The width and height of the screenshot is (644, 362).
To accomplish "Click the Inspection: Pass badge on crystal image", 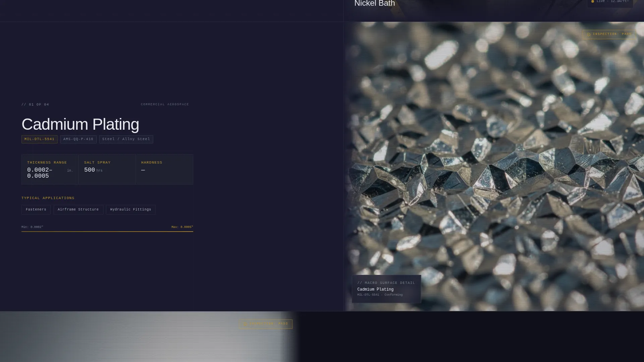I will [x=609, y=34].
